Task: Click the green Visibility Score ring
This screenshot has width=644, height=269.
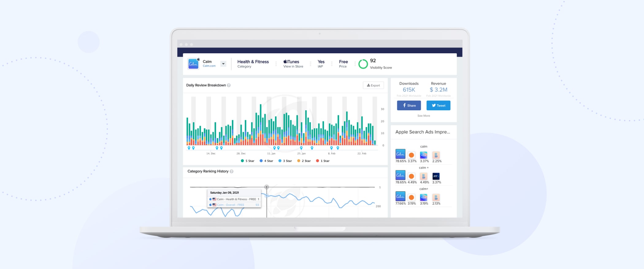Action: (x=363, y=64)
